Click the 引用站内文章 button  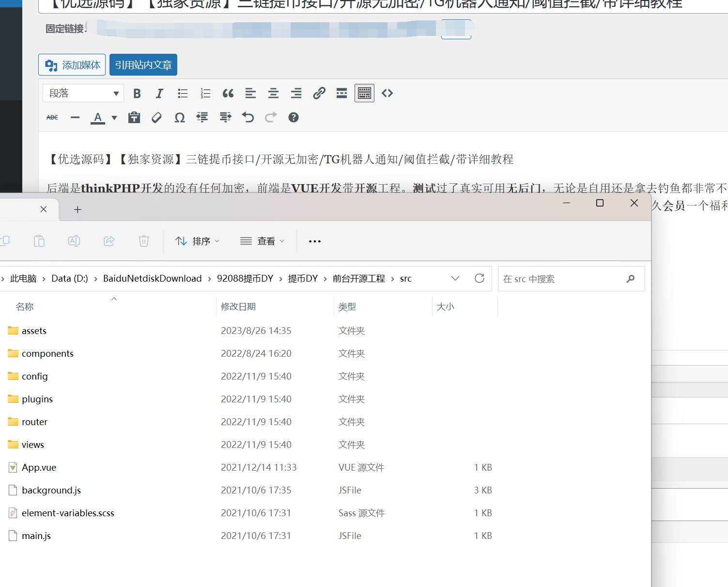coord(143,65)
